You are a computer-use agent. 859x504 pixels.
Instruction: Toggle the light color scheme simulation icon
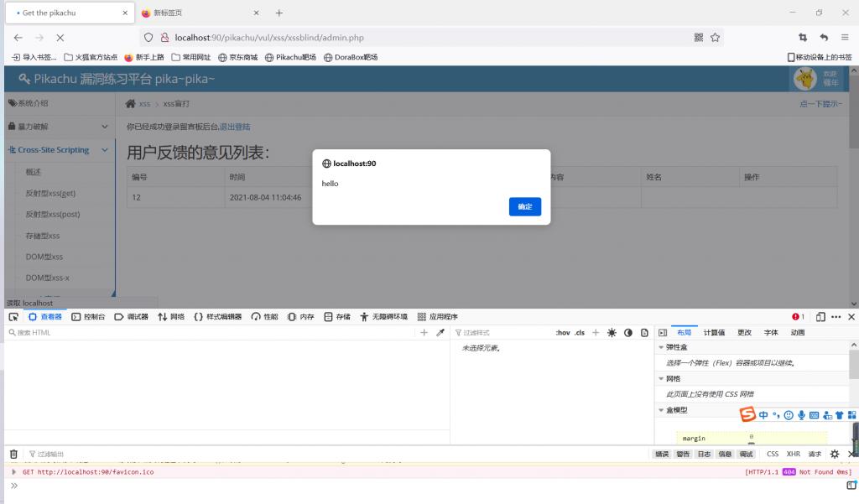point(612,333)
